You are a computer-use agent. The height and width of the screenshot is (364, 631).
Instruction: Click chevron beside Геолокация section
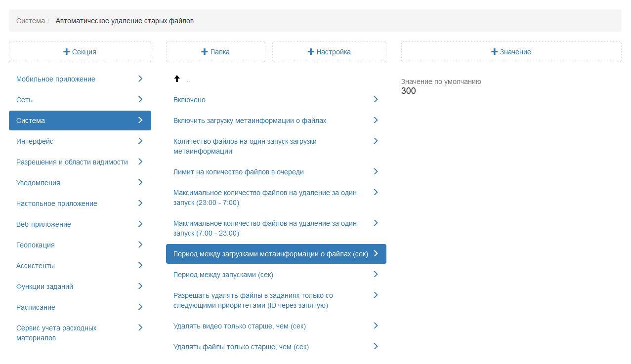coord(140,244)
